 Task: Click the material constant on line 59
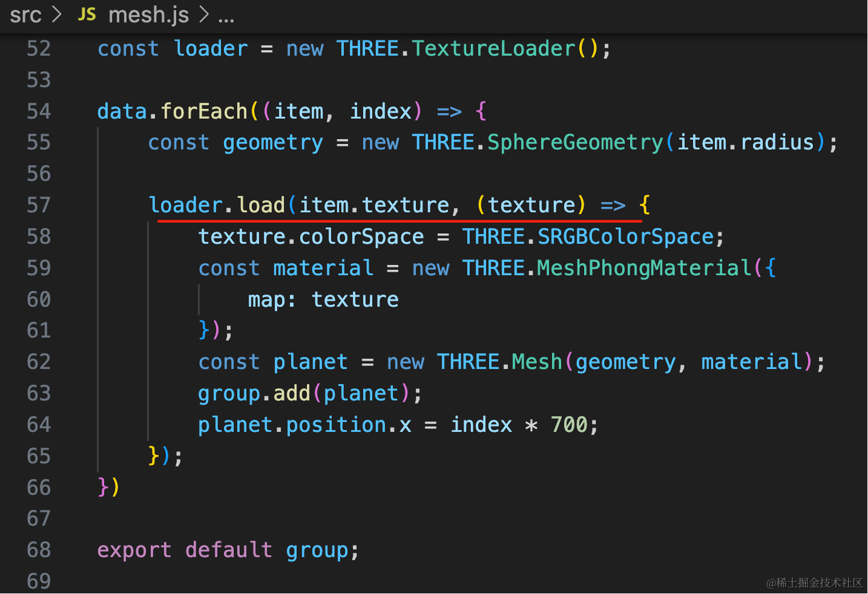[x=323, y=268]
